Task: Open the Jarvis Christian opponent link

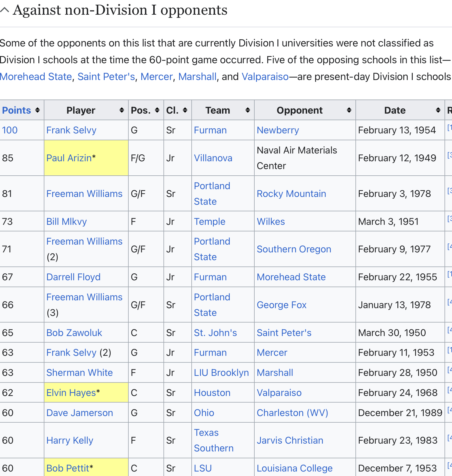Action: [290, 440]
